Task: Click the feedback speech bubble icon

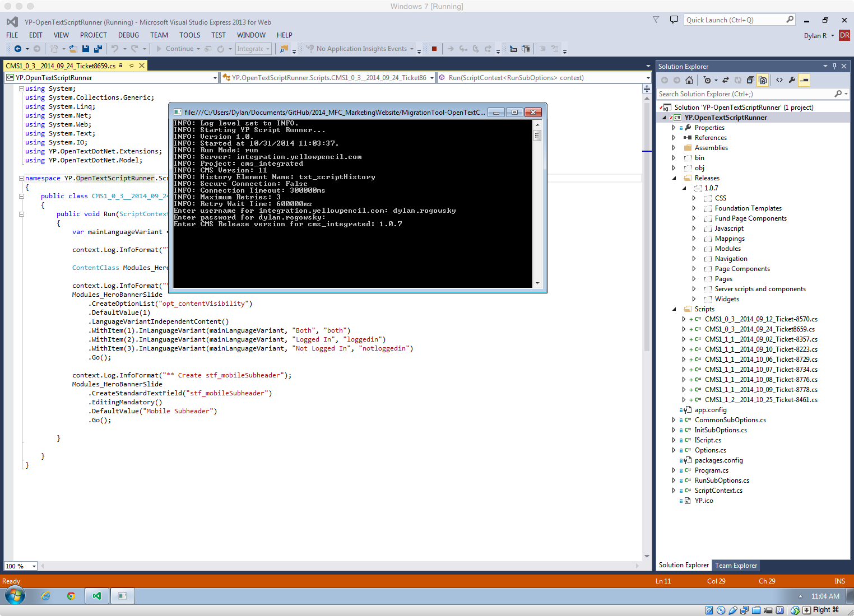Action: tap(674, 20)
